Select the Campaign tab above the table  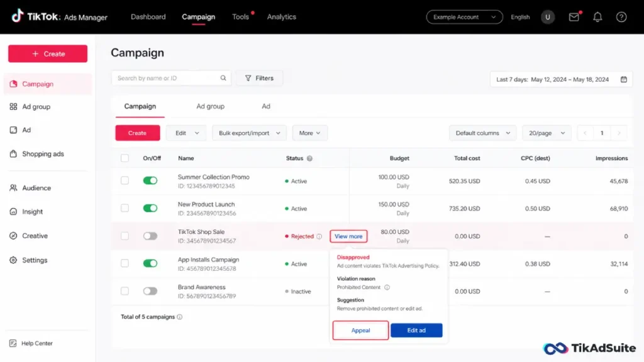140,106
